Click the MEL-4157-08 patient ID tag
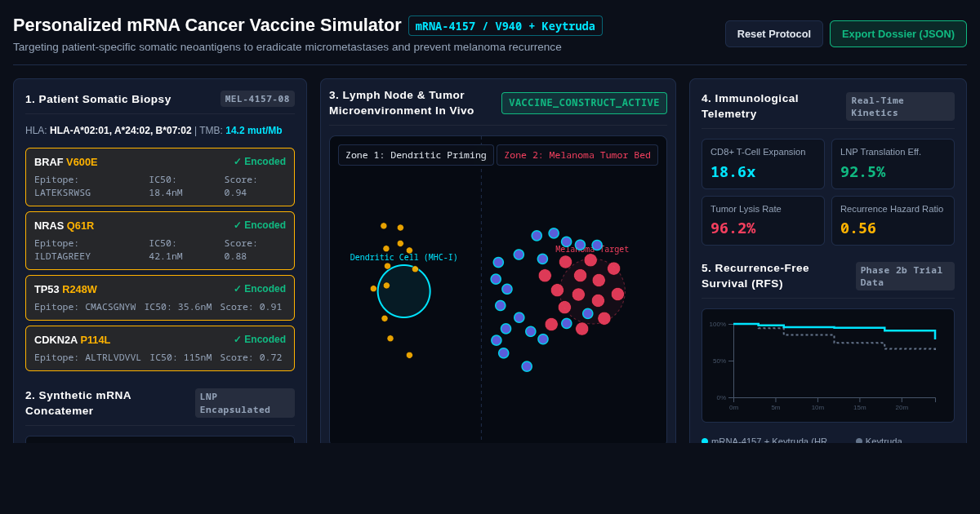The width and height of the screenshot is (980, 514). [x=257, y=99]
